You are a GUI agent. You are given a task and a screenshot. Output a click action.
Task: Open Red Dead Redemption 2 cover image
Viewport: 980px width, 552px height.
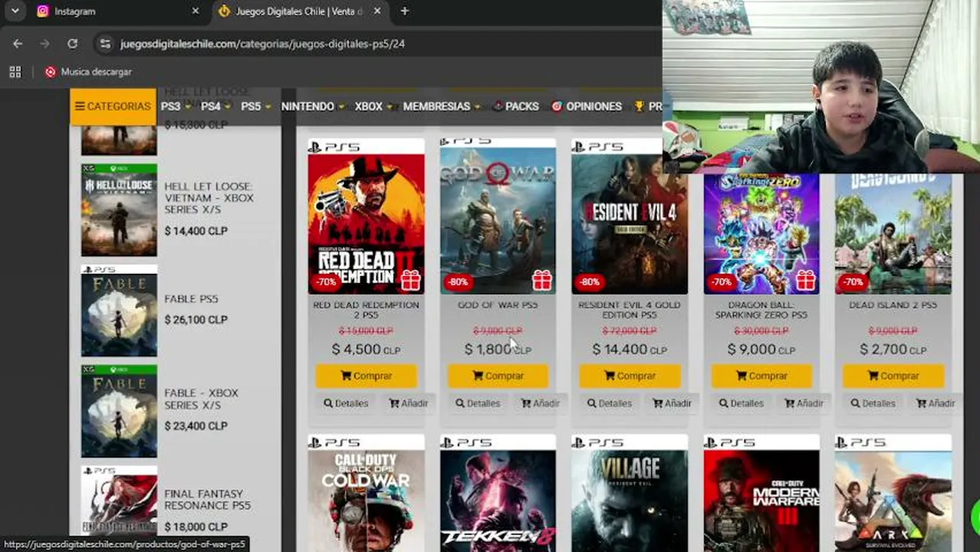tap(366, 217)
